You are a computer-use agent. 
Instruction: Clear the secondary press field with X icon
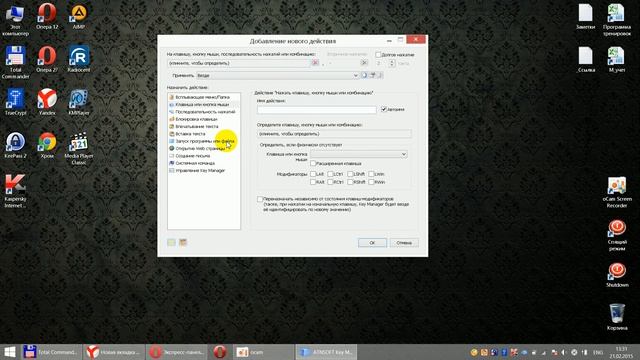click(364, 63)
